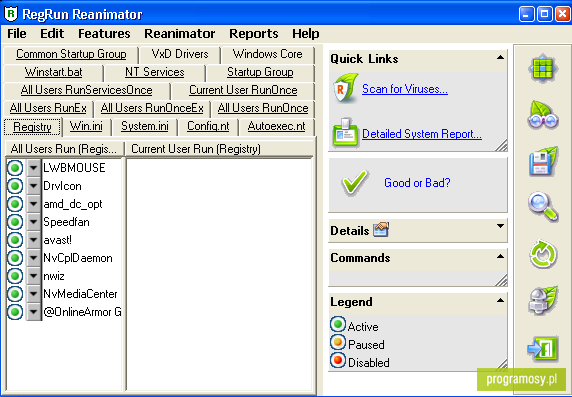Switch to All Users RunServicesOnce tab
Viewport: 572px width, 397px height.
pos(86,90)
